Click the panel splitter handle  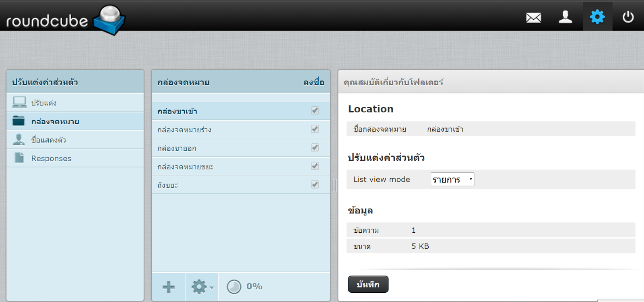pos(334,185)
